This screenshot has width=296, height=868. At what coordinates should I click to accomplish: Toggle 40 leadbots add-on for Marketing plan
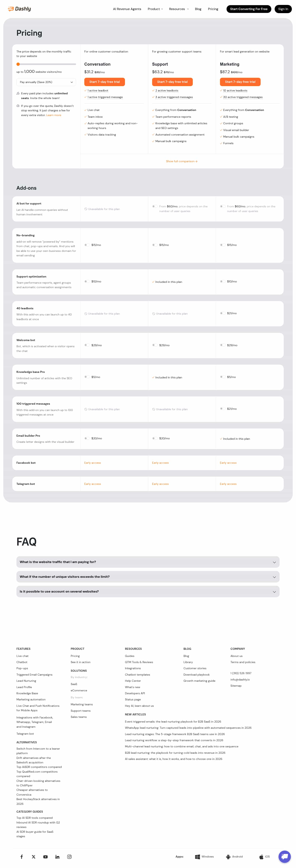[223, 313]
